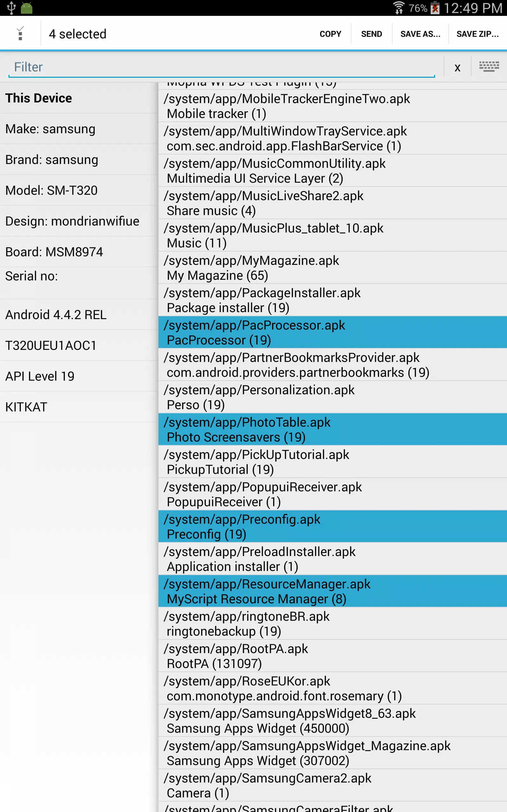Tap the Android debug status icon
Screen dimensions: 507x812
click(x=27, y=8)
